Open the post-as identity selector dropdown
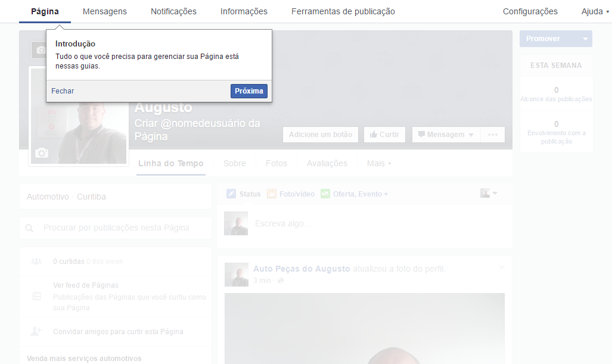The width and height of the screenshot is (612, 364). point(489,193)
